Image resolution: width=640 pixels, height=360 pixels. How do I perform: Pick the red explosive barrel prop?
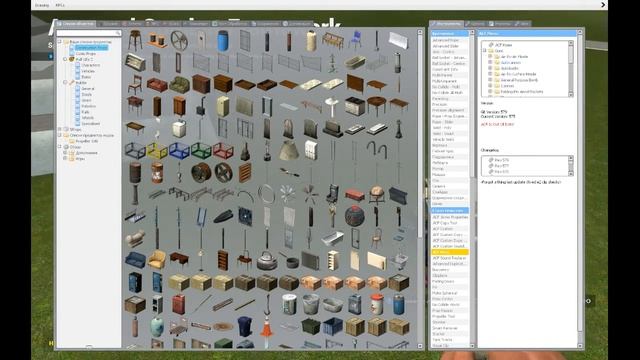[157, 173]
